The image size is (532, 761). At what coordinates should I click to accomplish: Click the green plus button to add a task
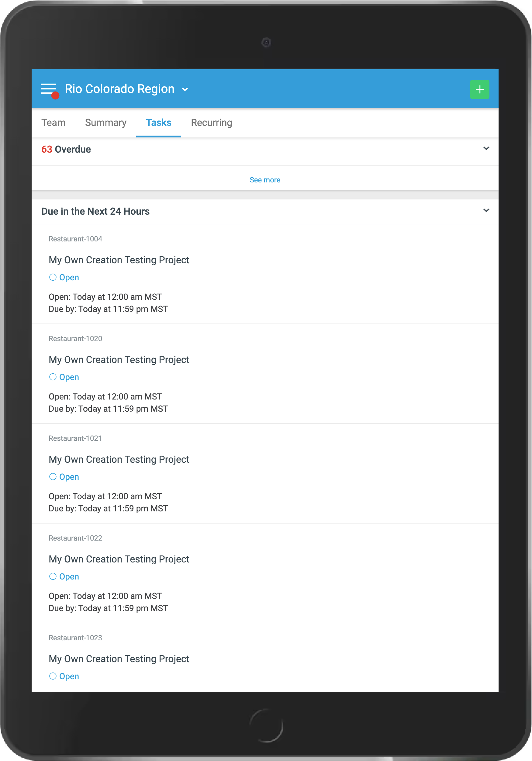pos(479,89)
